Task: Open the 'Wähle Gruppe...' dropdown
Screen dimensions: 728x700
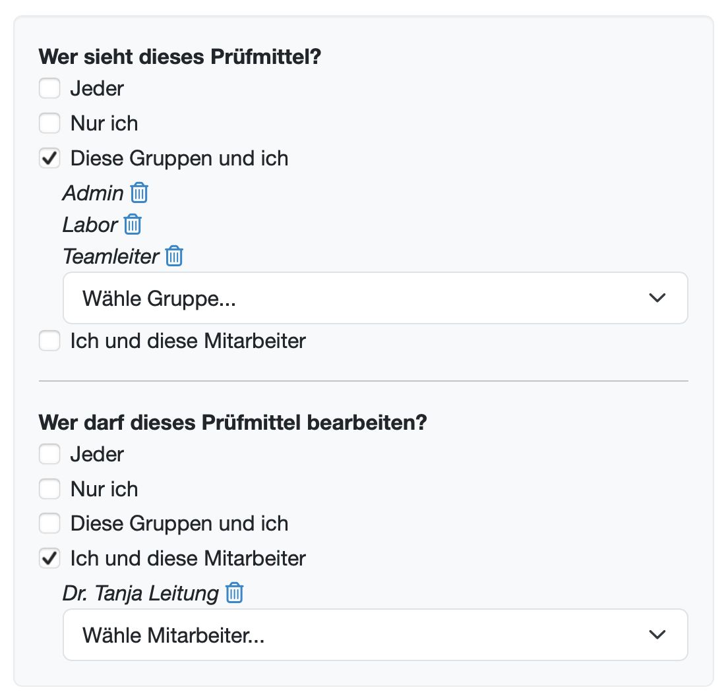Action: coord(375,298)
